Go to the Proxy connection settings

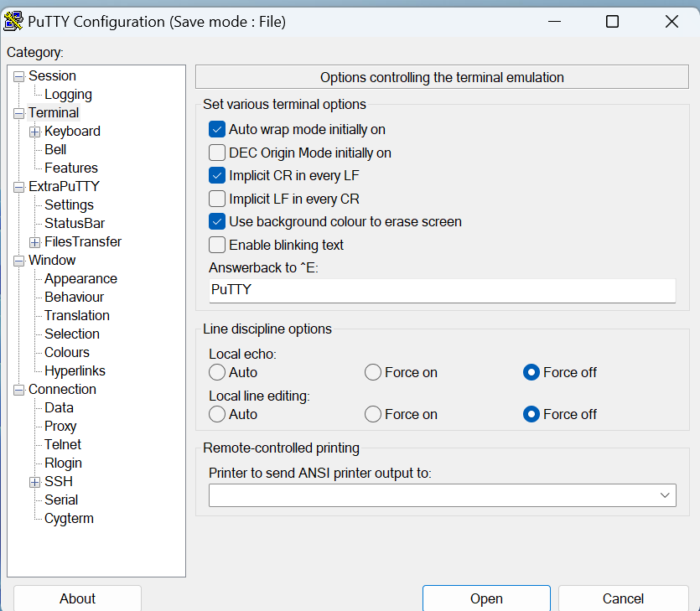pos(60,427)
